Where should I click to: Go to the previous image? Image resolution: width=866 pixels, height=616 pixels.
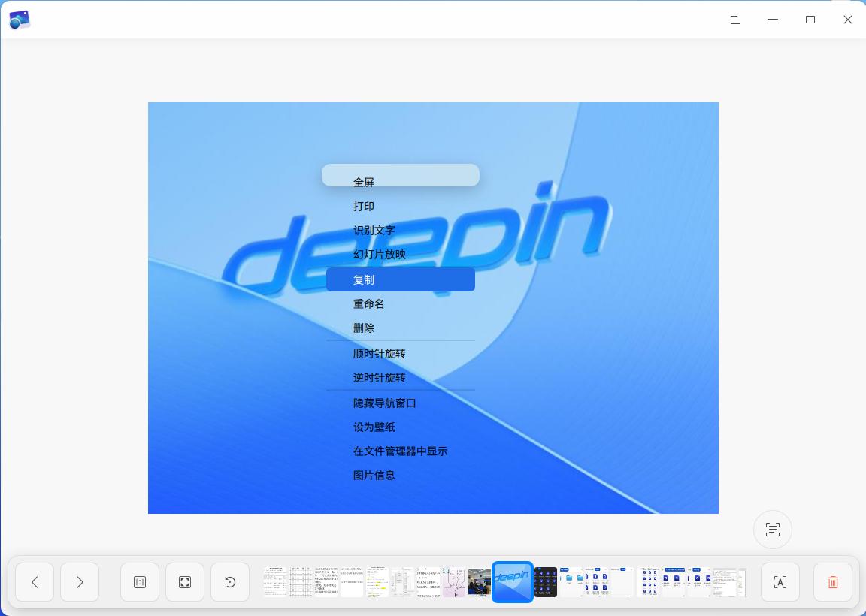pos(35,582)
